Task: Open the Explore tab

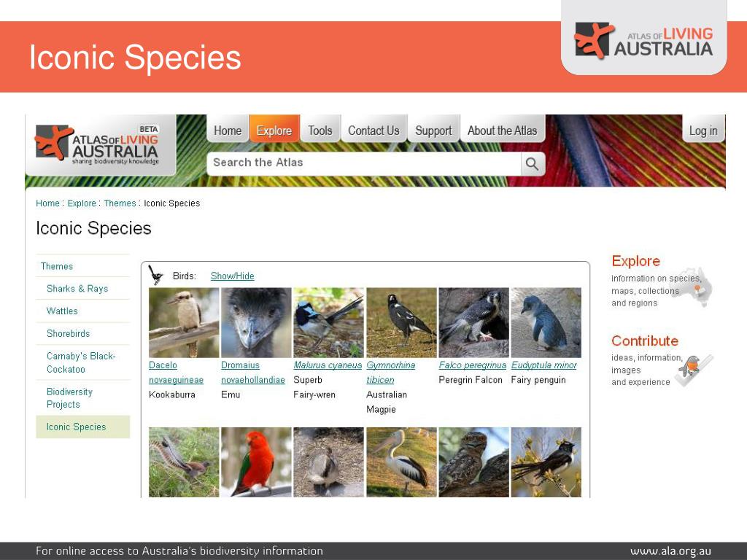Action: click(x=274, y=130)
